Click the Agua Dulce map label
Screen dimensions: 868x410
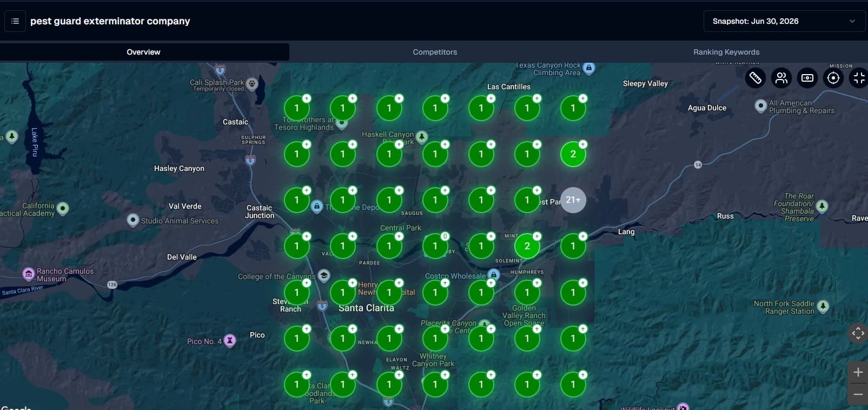(707, 108)
